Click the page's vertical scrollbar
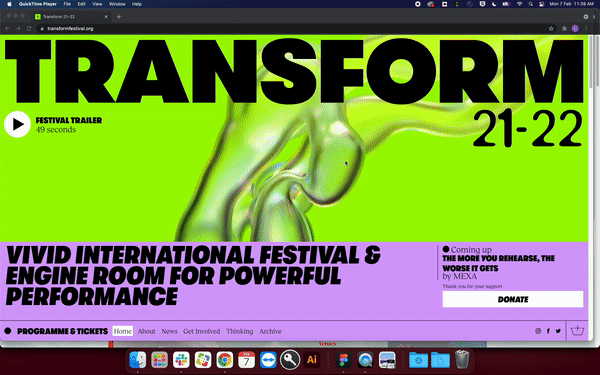 click(591, 61)
